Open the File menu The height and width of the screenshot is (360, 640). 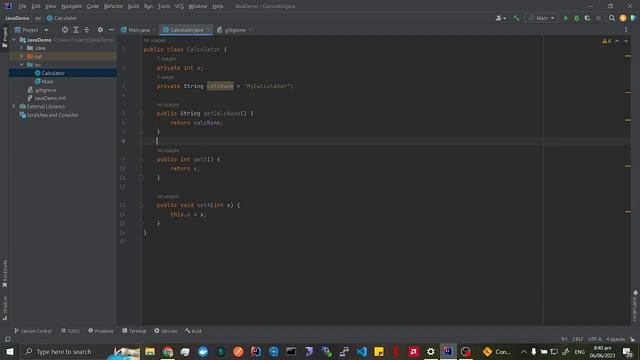(x=22, y=6)
